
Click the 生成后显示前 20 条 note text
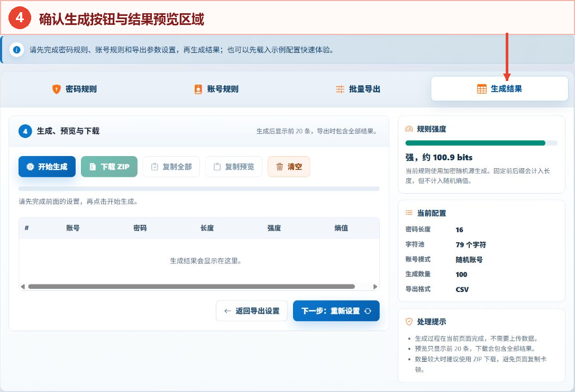click(x=316, y=131)
